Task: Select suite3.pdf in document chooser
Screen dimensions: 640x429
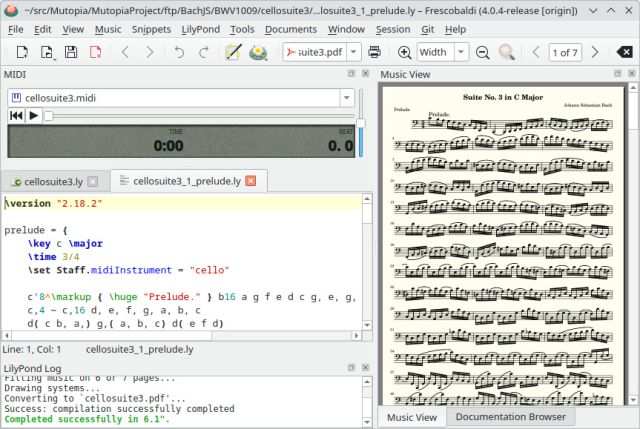Action: [315, 52]
